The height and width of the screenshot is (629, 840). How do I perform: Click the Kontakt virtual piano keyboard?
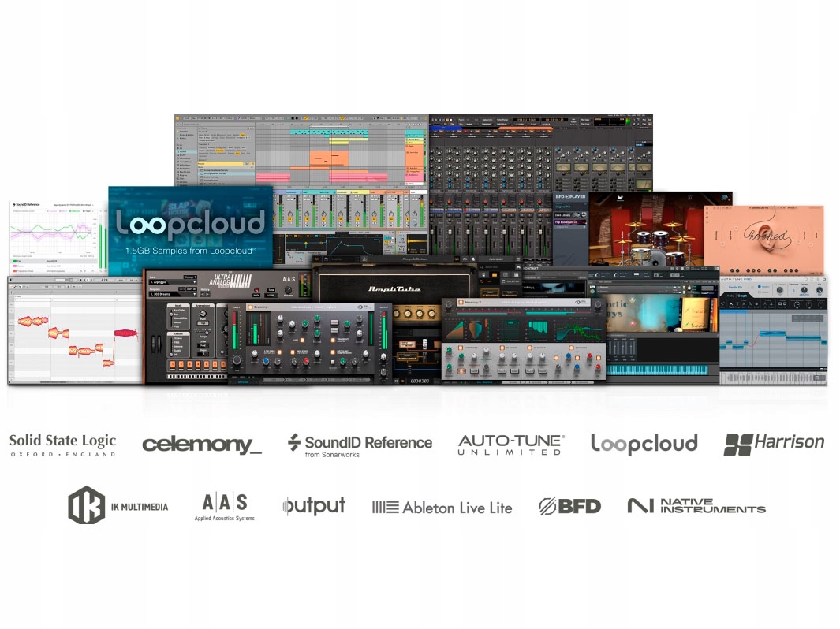657,370
